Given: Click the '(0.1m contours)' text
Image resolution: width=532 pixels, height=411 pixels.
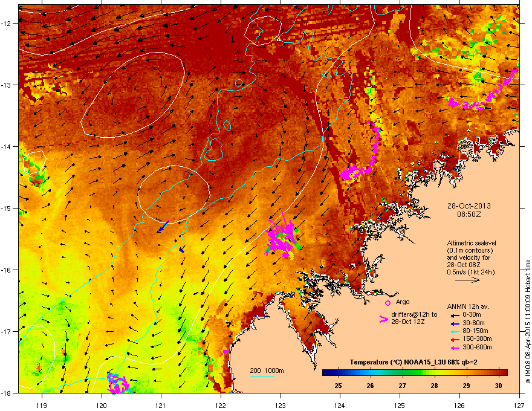Looking at the screenshot, I should click(x=470, y=251).
